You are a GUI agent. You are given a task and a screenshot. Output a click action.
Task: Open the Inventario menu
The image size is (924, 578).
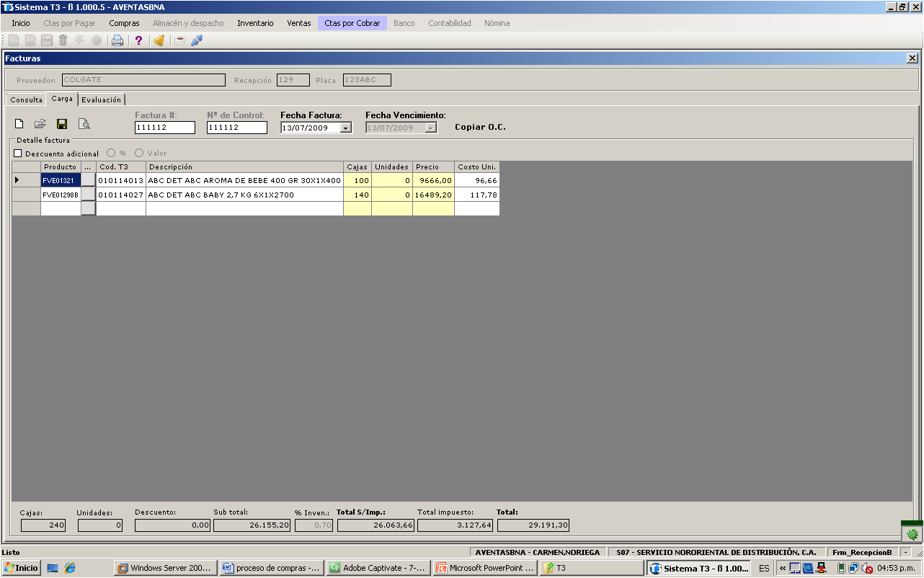click(255, 23)
